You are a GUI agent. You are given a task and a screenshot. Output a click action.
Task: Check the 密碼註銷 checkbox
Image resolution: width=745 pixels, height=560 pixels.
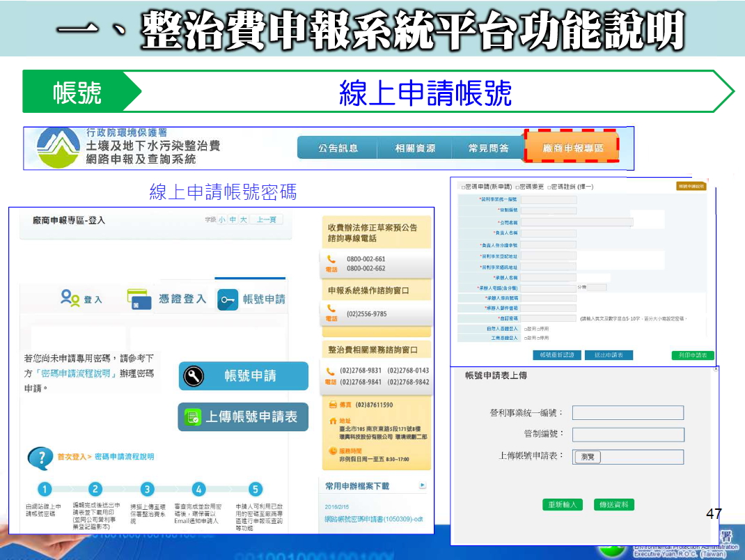(x=549, y=187)
